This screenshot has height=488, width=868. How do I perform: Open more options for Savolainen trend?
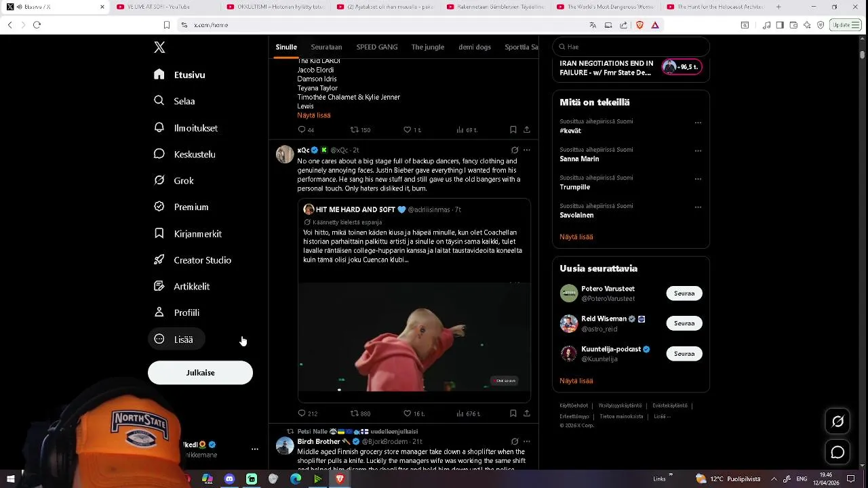click(698, 207)
